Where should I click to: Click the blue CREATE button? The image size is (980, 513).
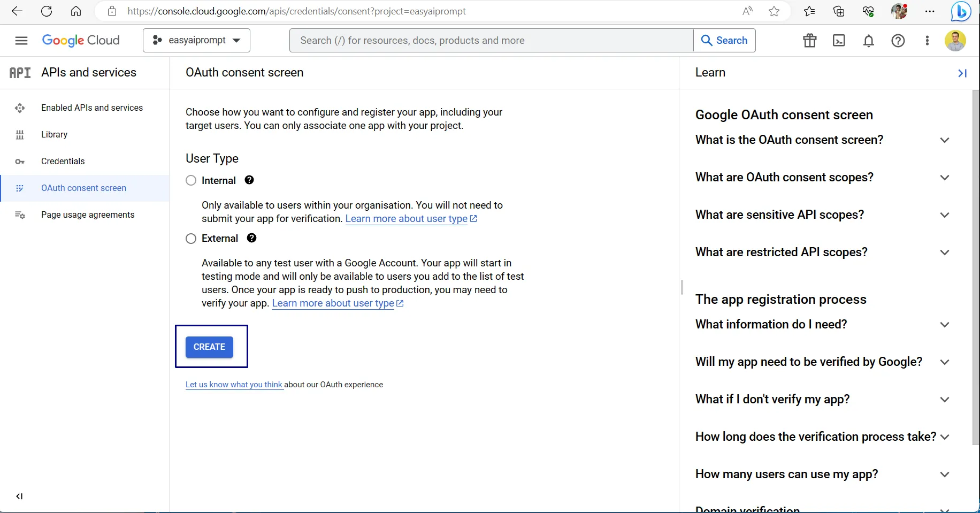209,347
